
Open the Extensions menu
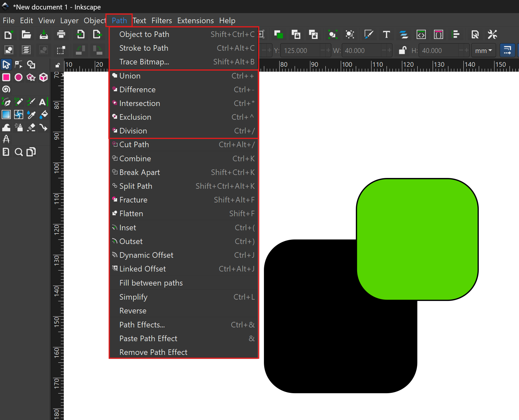coord(196,21)
